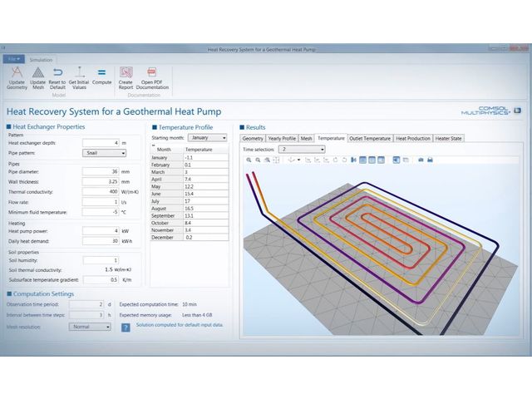Open the Starting month dropdown
The image size is (532, 399).
207,137
